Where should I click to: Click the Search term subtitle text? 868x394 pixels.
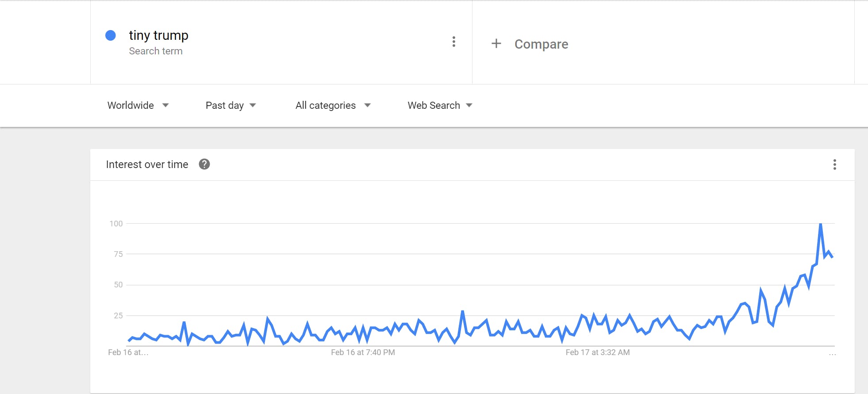156,51
